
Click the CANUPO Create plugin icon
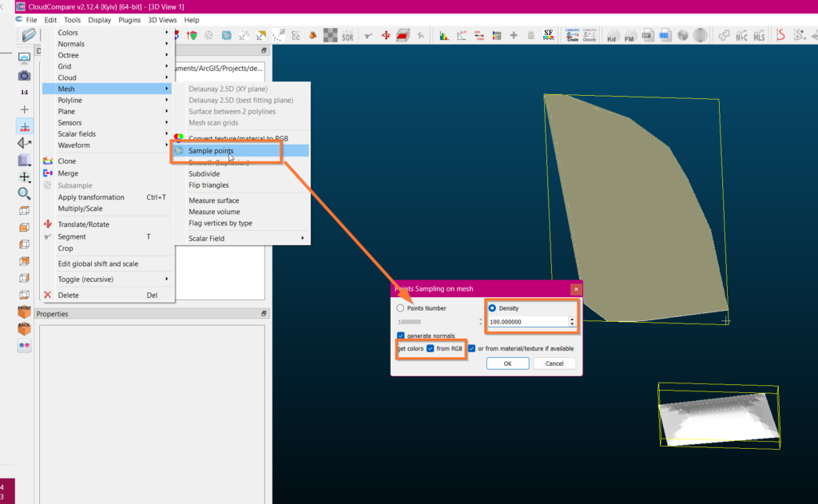[x=572, y=35]
